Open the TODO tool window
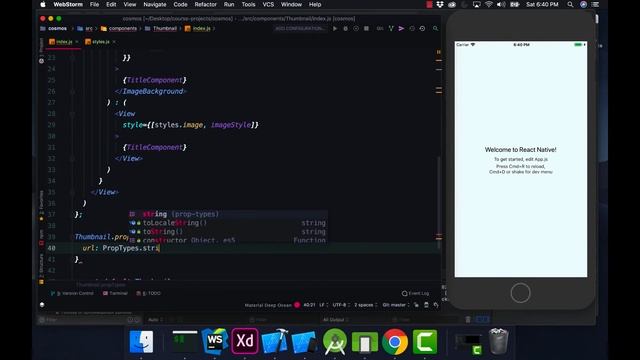 click(x=149, y=293)
